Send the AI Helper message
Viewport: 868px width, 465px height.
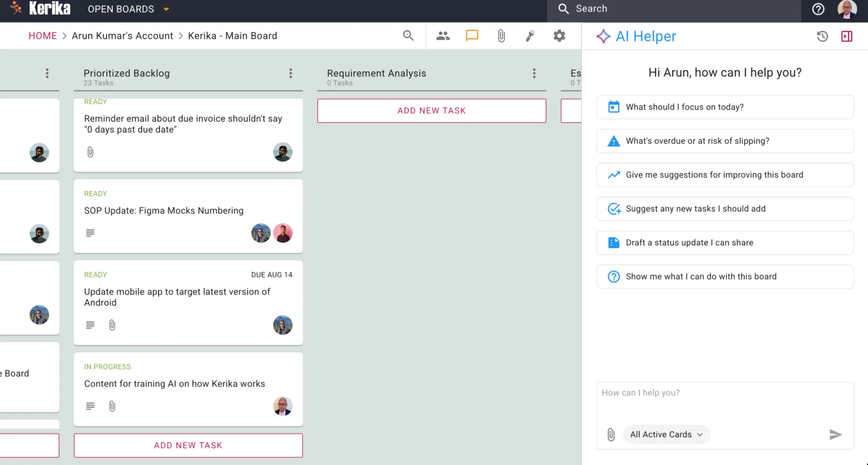835,434
